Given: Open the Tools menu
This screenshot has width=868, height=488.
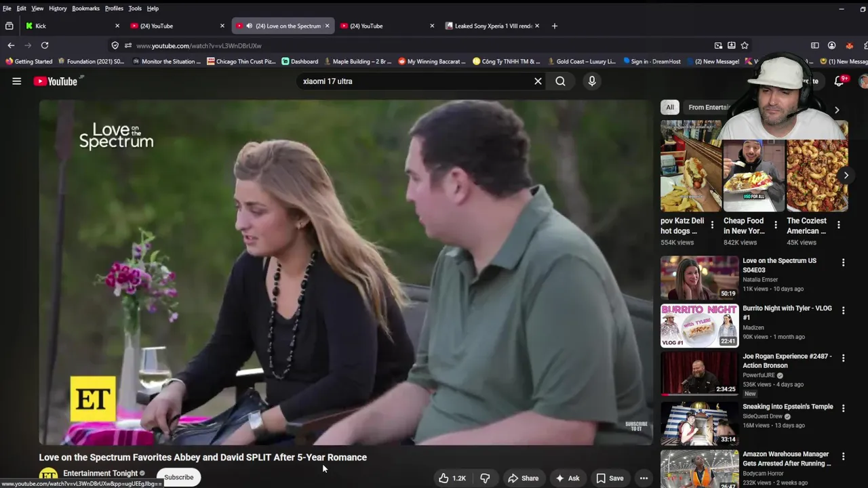Looking at the screenshot, I should (x=135, y=8).
